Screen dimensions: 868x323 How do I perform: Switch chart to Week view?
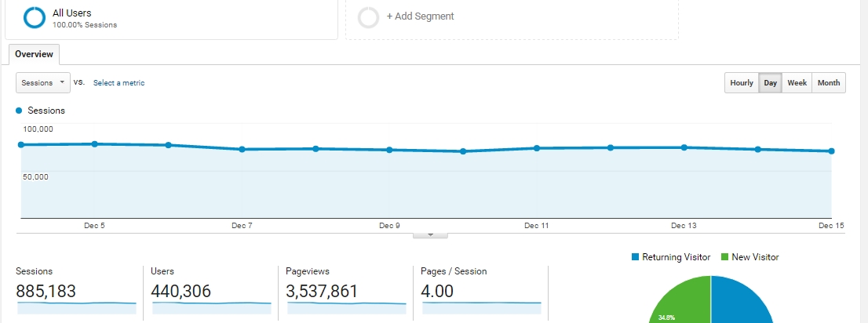(797, 83)
